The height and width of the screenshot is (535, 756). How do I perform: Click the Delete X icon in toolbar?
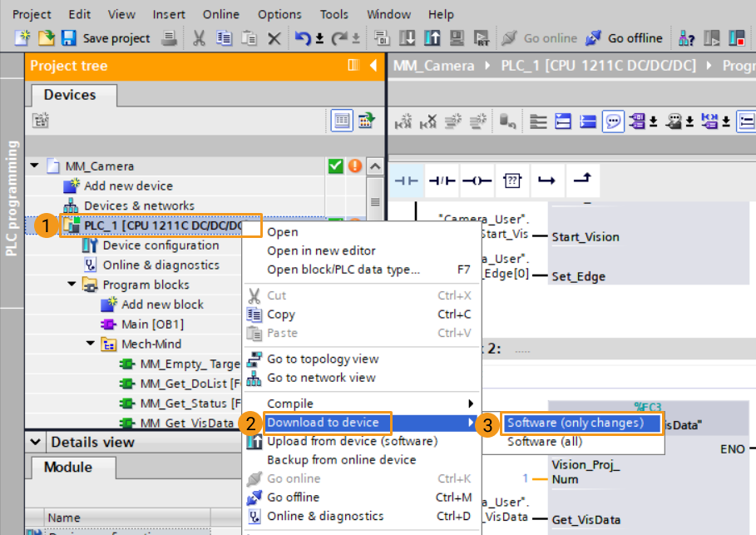274,38
